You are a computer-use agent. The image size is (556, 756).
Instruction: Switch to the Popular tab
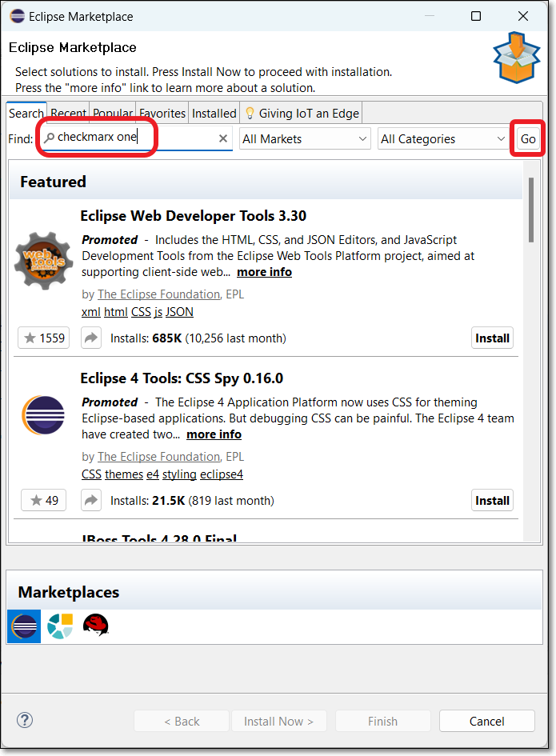[x=113, y=114]
